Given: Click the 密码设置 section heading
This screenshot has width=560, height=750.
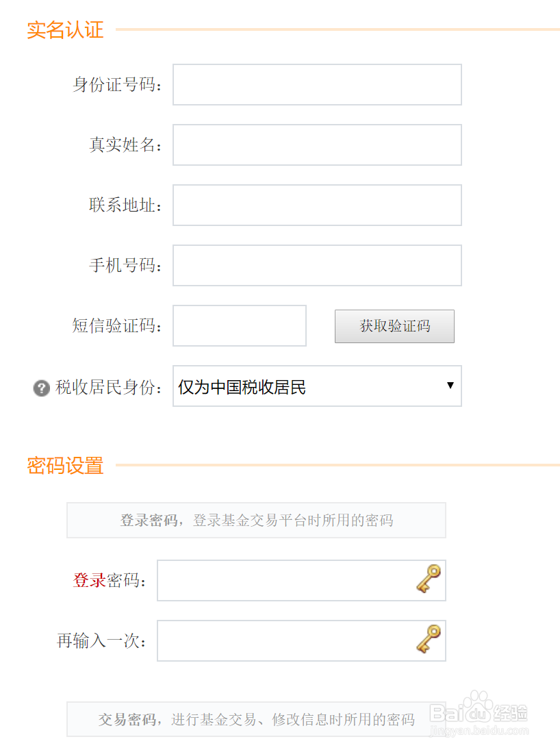Looking at the screenshot, I should [64, 466].
